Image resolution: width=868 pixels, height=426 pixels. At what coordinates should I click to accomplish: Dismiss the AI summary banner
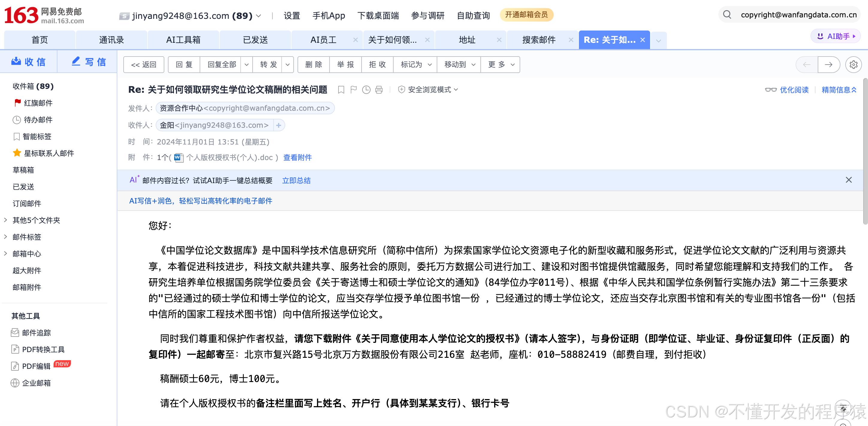click(849, 180)
